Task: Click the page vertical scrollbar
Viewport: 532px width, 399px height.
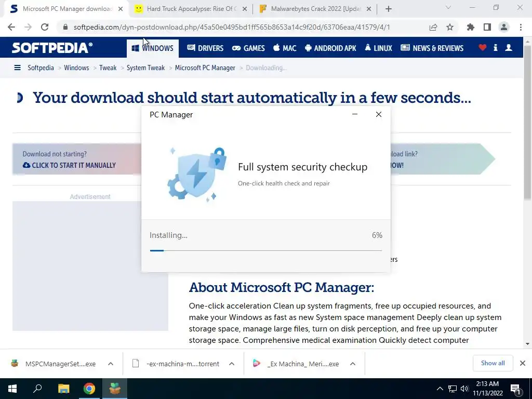Action: [x=527, y=122]
